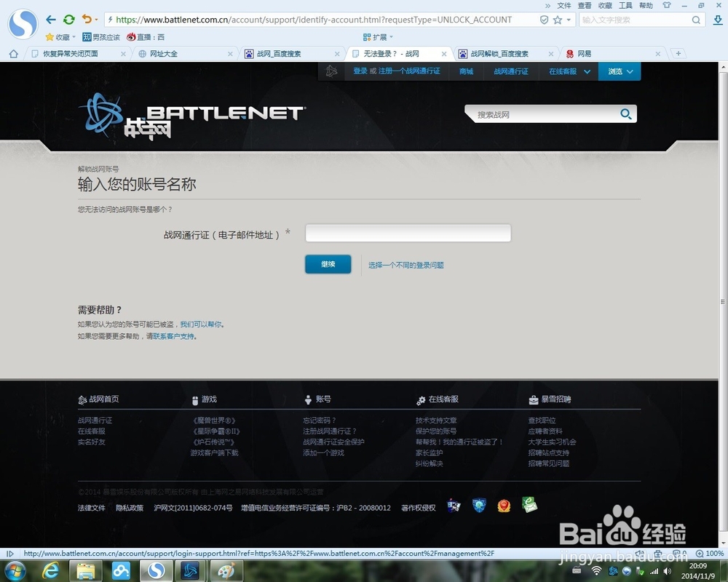Click the orange undo-close arrow icon
This screenshot has height=582, width=728.
click(x=87, y=19)
